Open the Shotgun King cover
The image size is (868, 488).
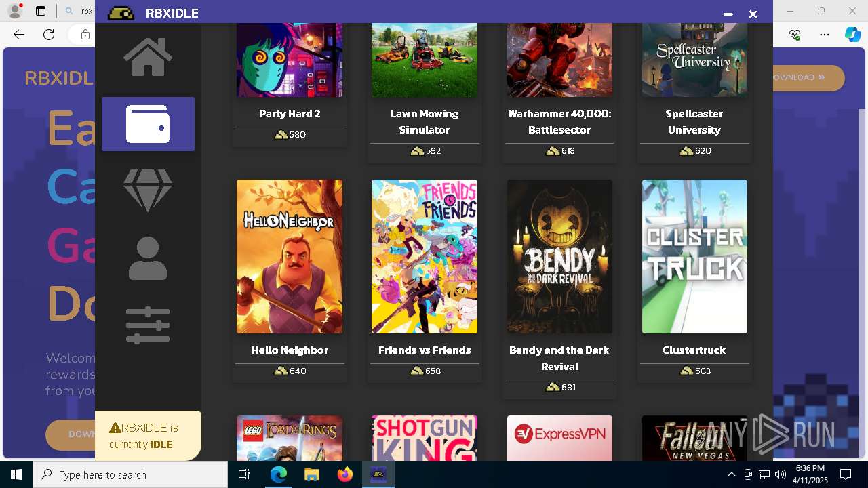[x=425, y=438]
